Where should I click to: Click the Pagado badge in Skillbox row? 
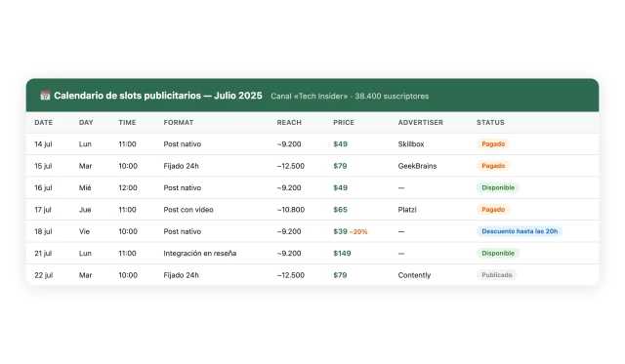[493, 144]
